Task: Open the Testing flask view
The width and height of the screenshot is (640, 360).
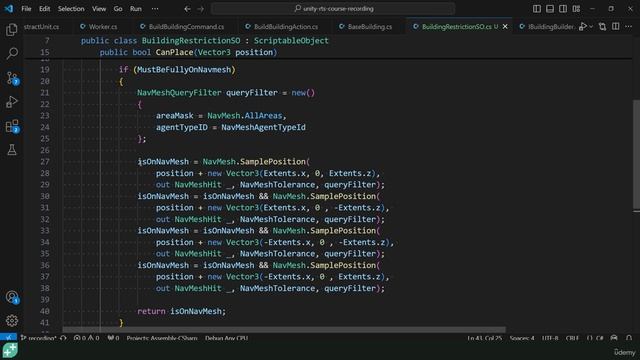Action: (x=12, y=150)
